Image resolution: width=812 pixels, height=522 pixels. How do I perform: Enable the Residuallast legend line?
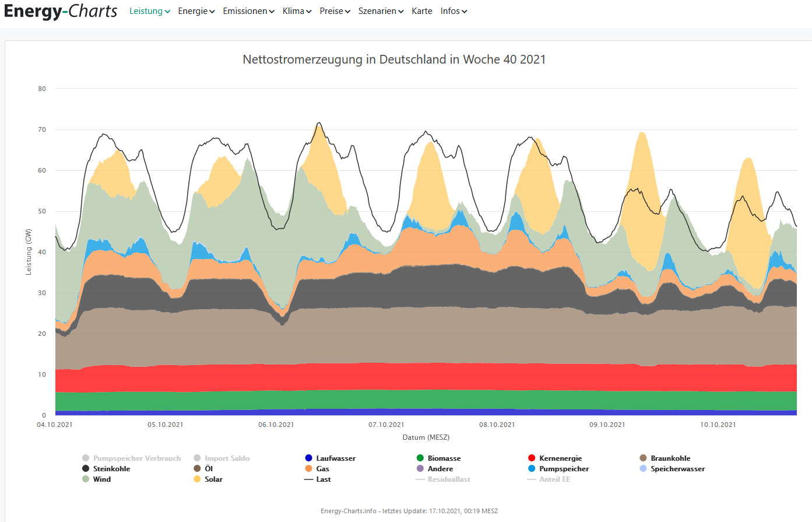(x=443, y=479)
